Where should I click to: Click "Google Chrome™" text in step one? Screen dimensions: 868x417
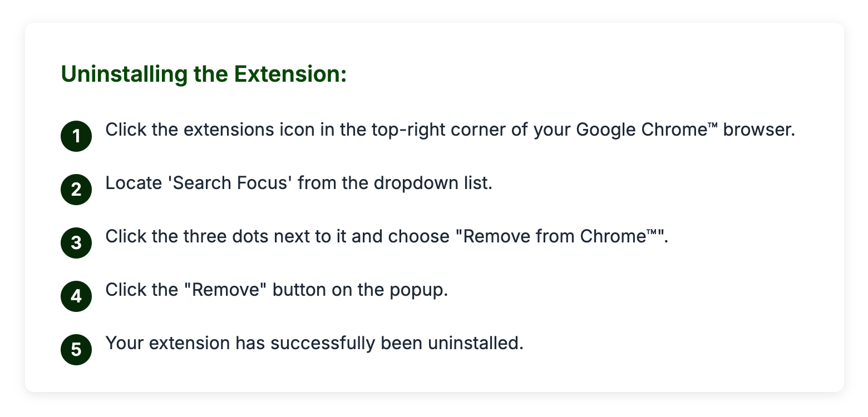pyautogui.click(x=646, y=130)
